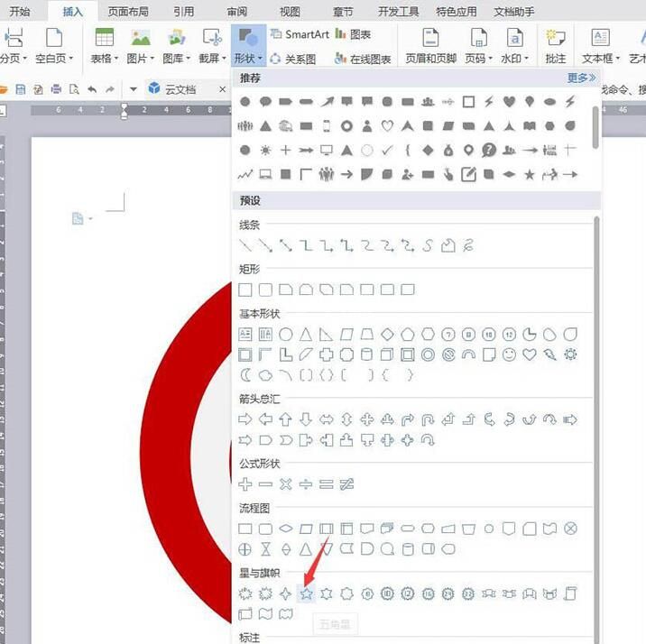Screen dimensions: 646x644
Task: Click the undo arrow in quick toolbar
Action: point(92,89)
